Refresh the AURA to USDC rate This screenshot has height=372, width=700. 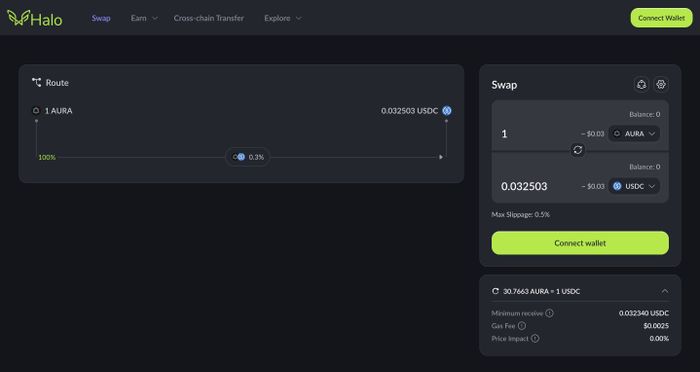(495, 291)
